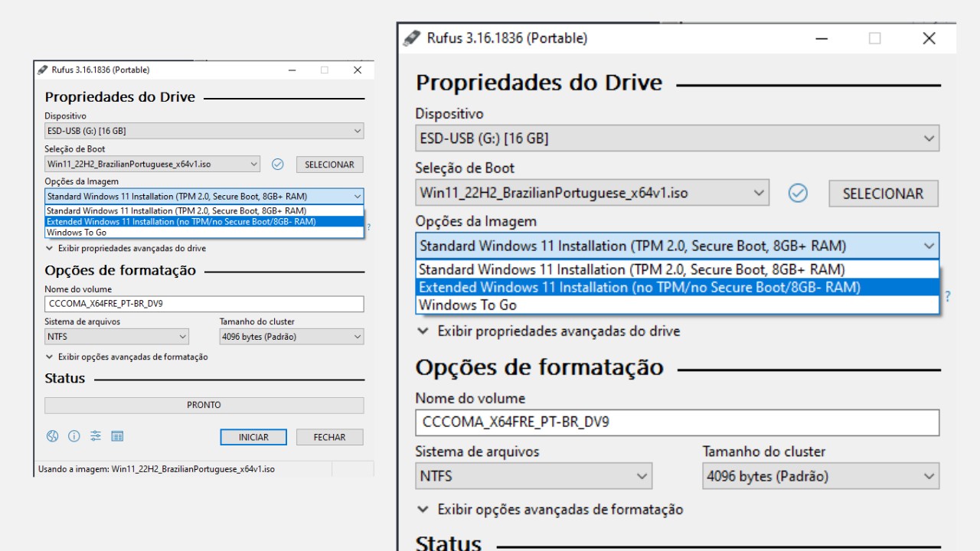
Task: Open the language selection globe icon
Action: pyautogui.click(x=51, y=436)
